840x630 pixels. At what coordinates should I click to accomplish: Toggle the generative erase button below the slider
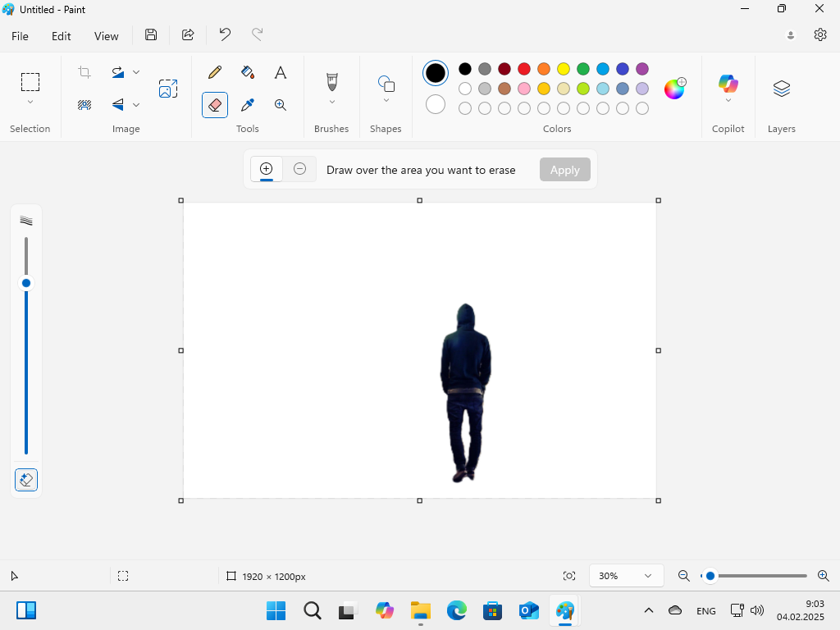pyautogui.click(x=26, y=479)
